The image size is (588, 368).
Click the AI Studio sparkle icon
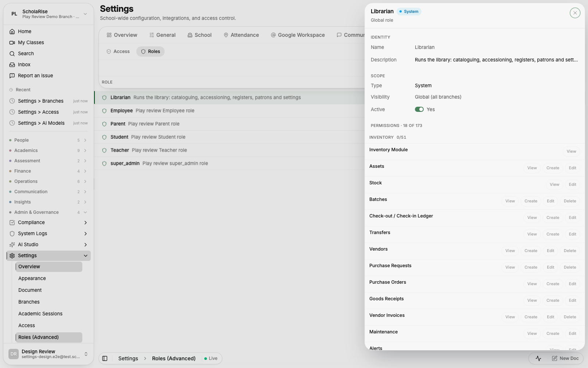(x=12, y=245)
